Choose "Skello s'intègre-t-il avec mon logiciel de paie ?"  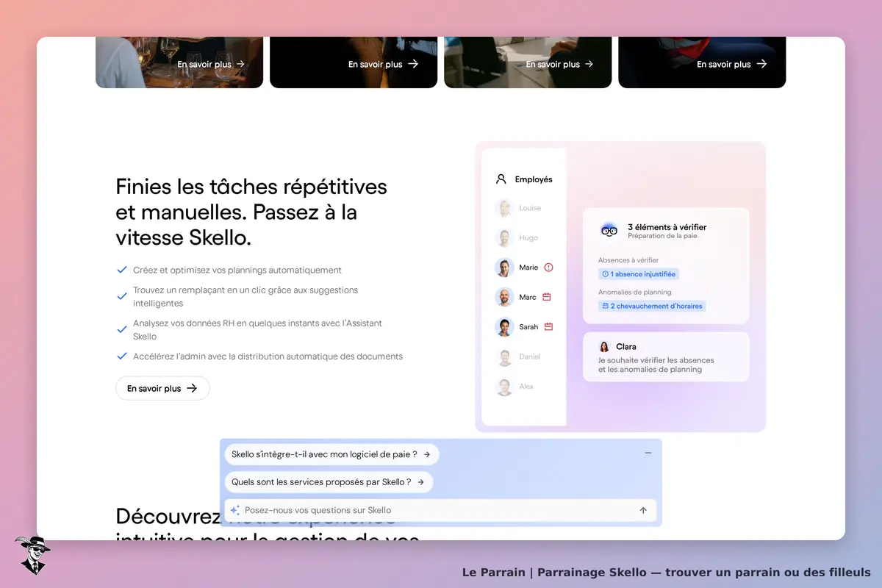coord(331,454)
